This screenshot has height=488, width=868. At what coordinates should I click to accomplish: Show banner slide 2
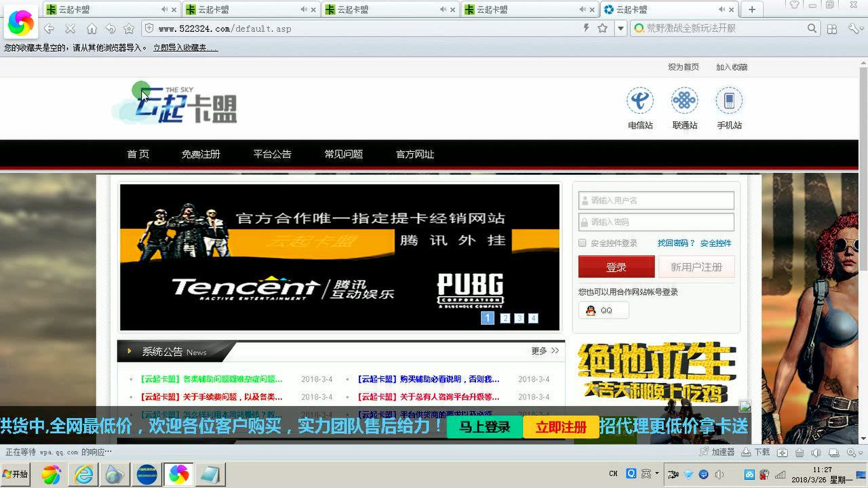tap(505, 318)
